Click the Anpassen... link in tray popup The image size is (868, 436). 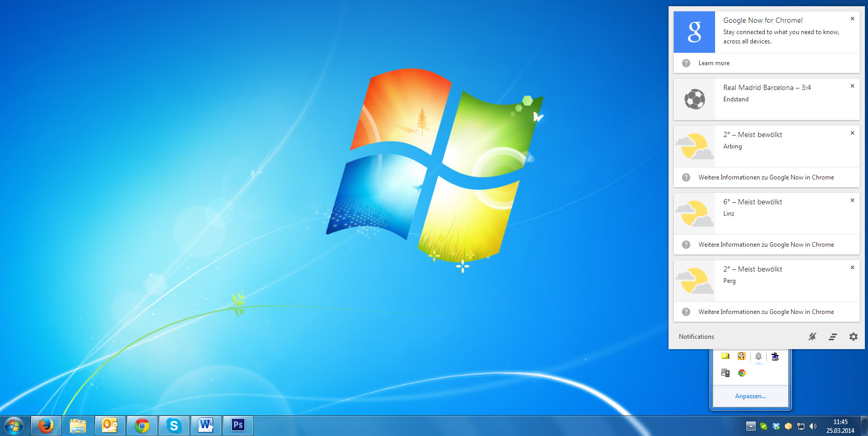(751, 396)
